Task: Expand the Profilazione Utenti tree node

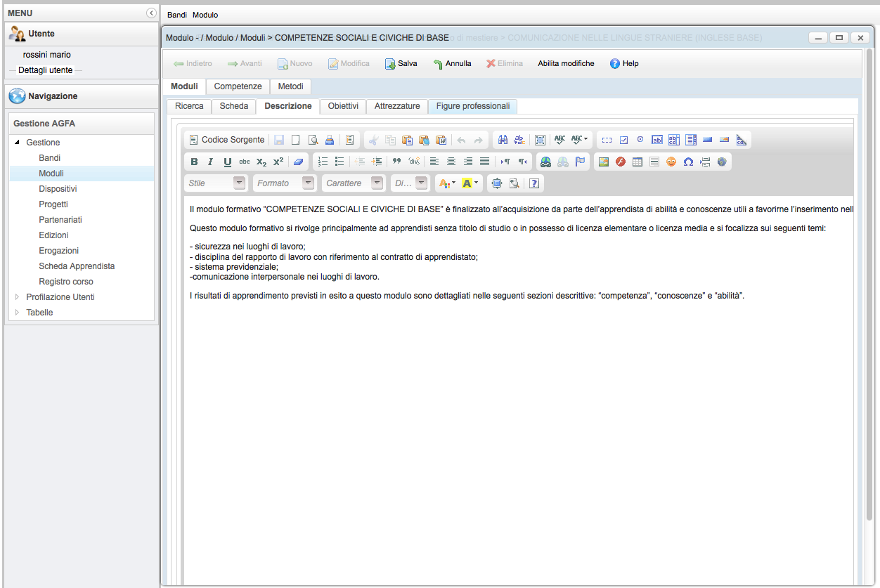Action: coord(18,297)
